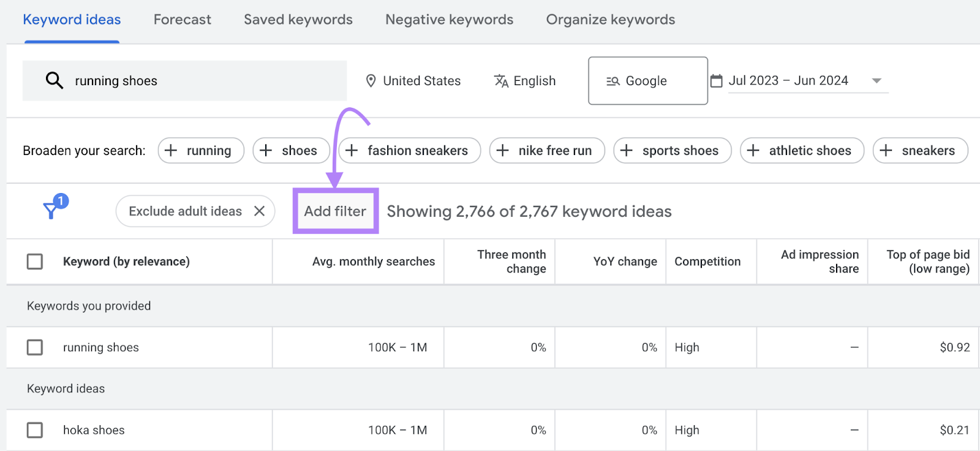Click High competition in running shoes row
This screenshot has width=980, height=451.
click(687, 347)
